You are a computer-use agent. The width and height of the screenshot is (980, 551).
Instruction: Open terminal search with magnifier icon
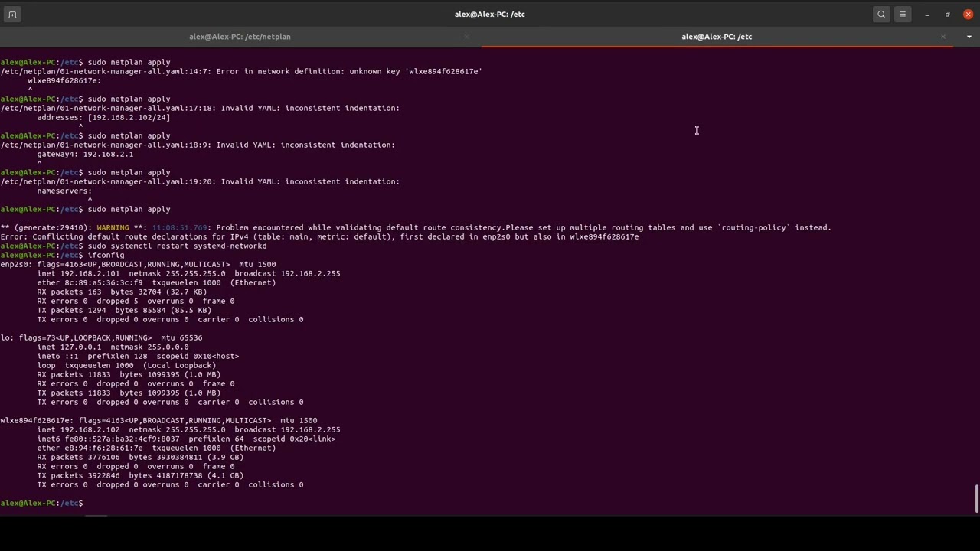pyautogui.click(x=881, y=15)
